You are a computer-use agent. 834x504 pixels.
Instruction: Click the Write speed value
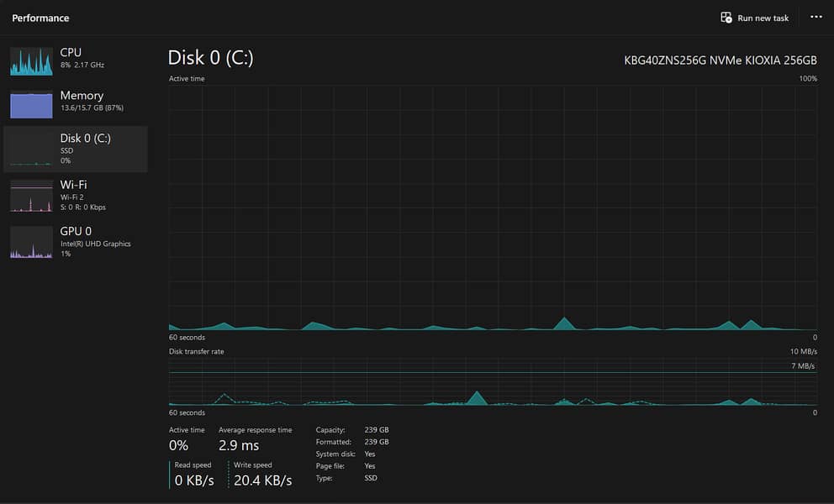pyautogui.click(x=262, y=480)
